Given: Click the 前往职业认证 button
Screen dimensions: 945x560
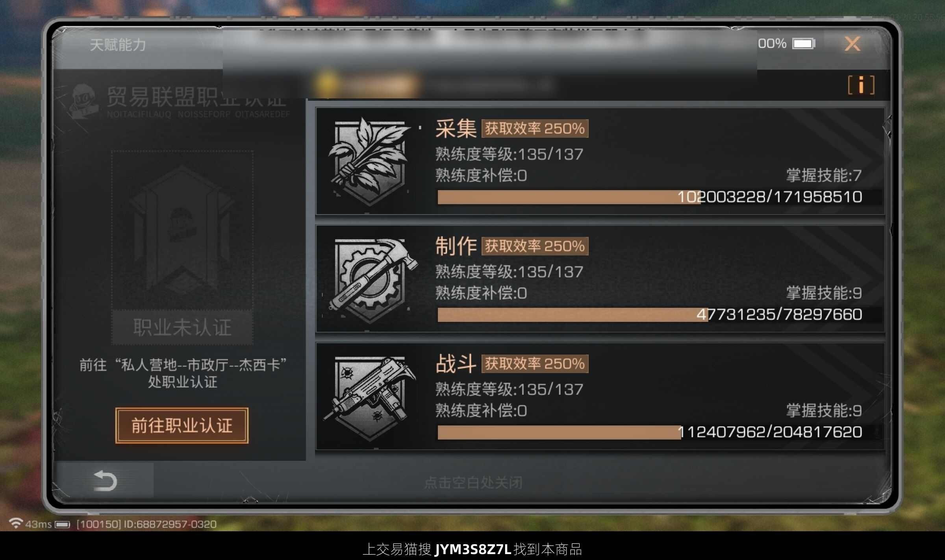Looking at the screenshot, I should coord(182,426).
